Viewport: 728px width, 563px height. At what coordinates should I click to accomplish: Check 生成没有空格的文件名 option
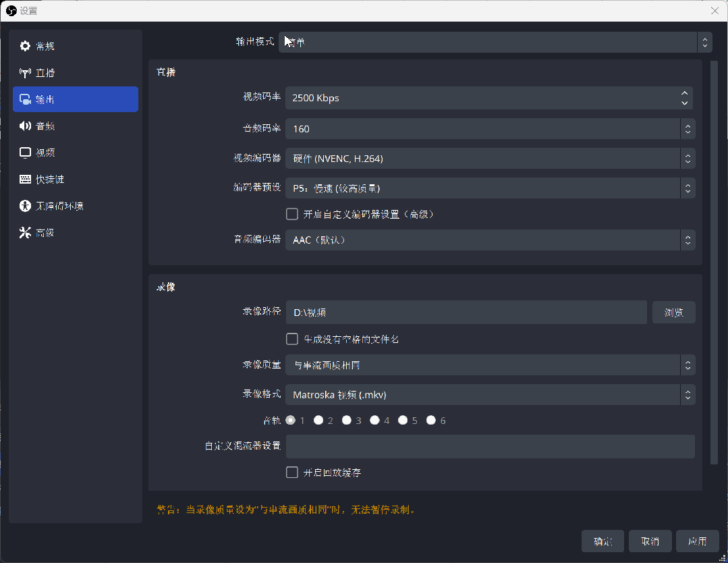[x=292, y=339]
